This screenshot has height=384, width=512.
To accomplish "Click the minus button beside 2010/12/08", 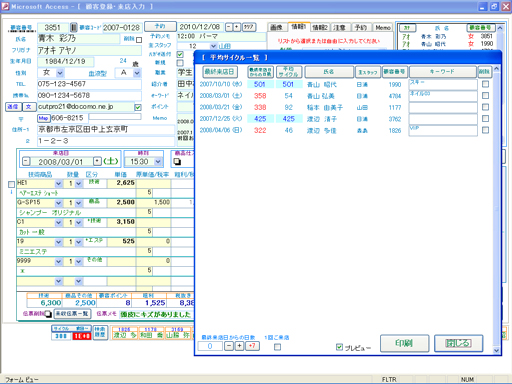I will tap(229, 27).
